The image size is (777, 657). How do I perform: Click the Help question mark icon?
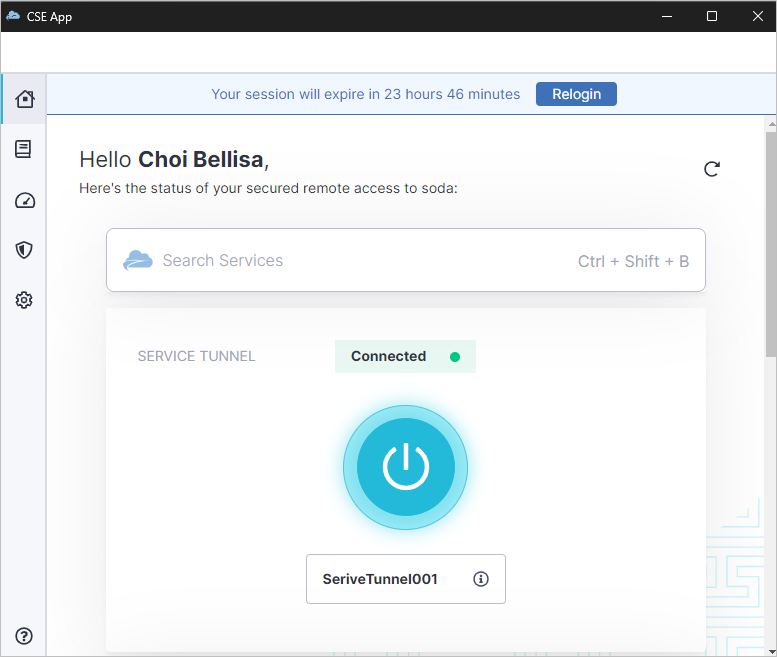coord(25,636)
